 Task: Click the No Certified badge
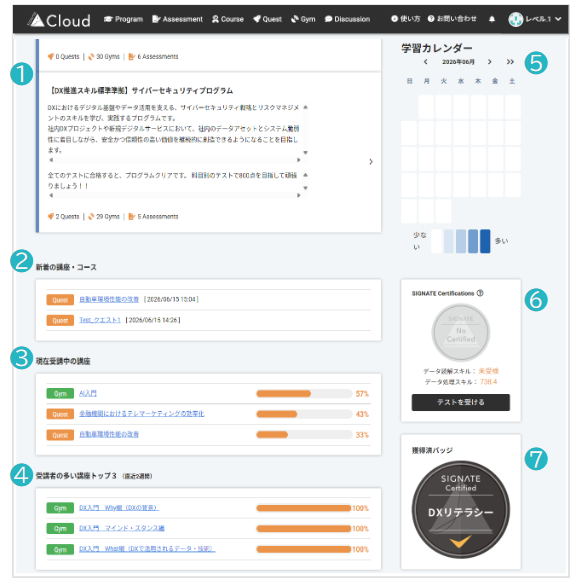tap(461, 332)
